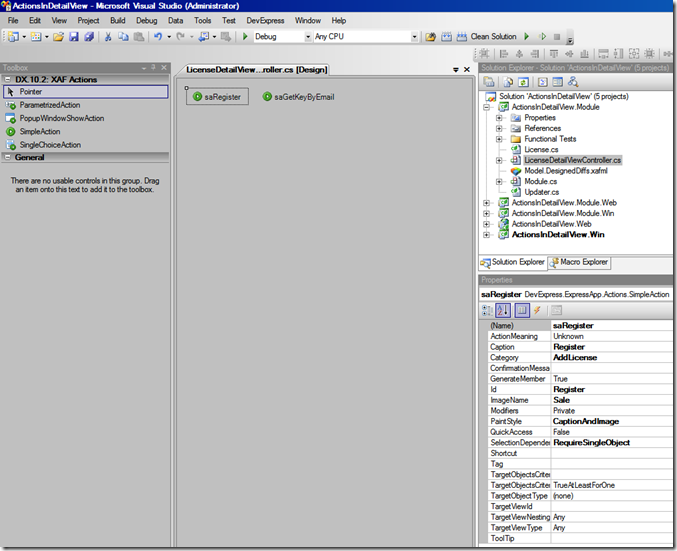
Task: Select Updater.cs in Solution Explorer
Action: [x=541, y=192]
